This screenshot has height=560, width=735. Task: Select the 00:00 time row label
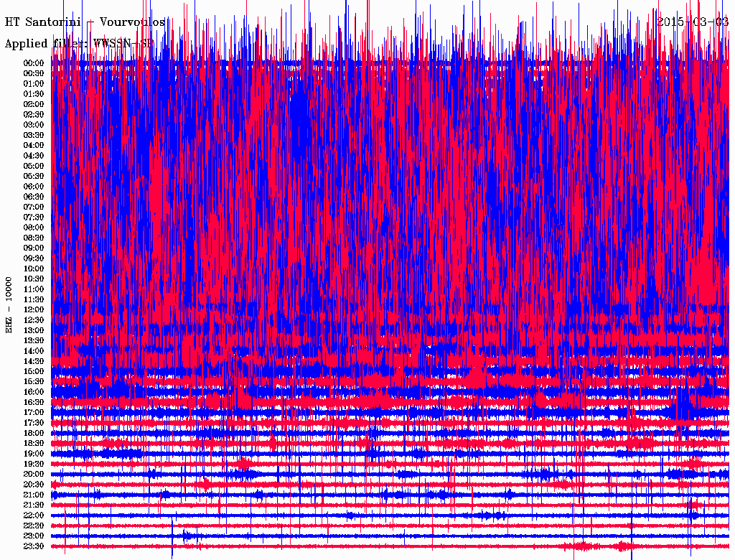coord(34,63)
